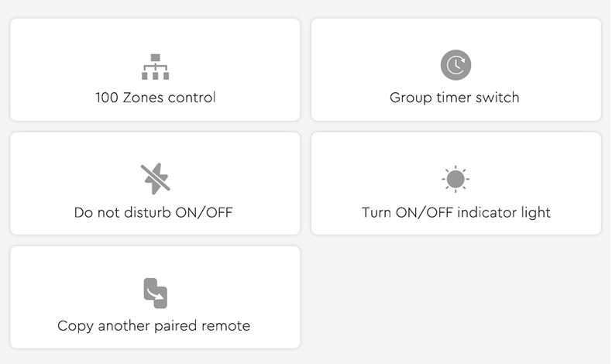Click the Group timer clock icon
612x364 pixels.
pos(456,66)
